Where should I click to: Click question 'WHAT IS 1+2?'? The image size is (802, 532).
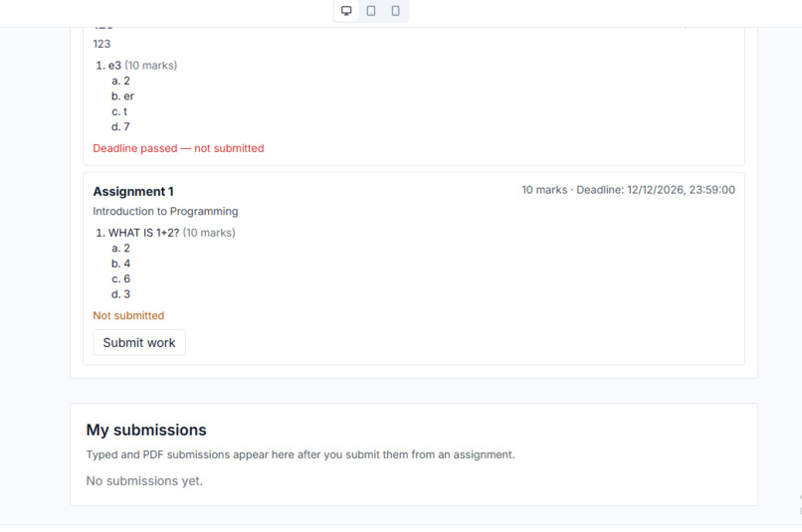(143, 233)
